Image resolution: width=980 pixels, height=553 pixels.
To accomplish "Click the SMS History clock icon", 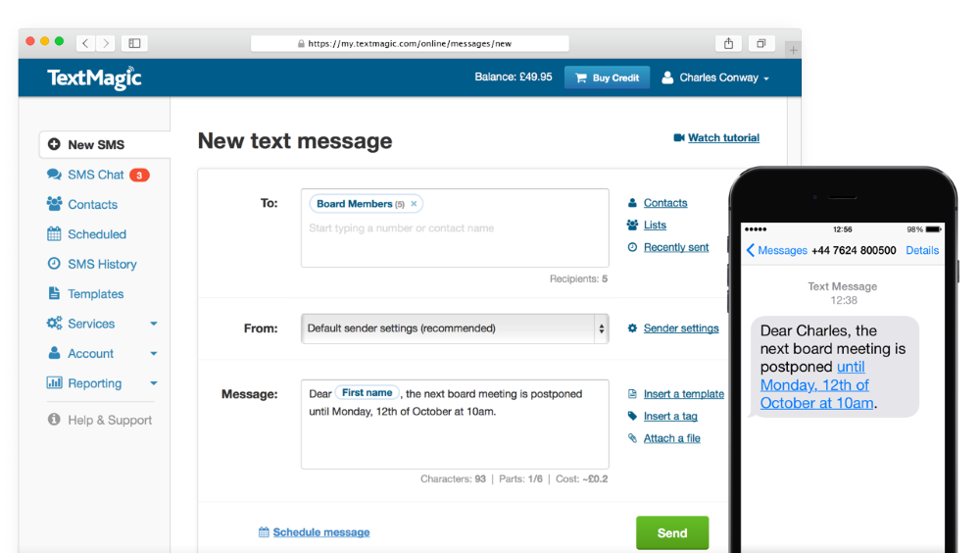I will [54, 264].
